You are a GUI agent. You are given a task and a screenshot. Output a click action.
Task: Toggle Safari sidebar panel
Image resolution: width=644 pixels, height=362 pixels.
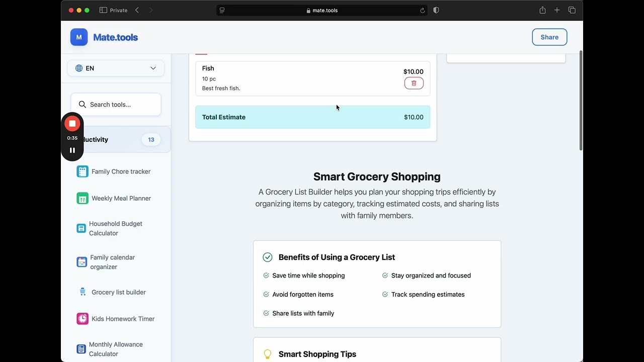103,10
